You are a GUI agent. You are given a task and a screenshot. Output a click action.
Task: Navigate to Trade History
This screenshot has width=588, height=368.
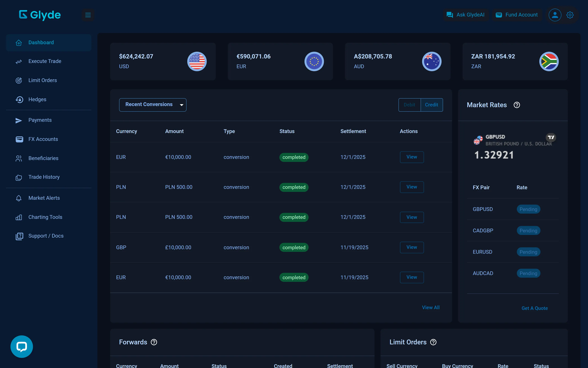tap(44, 177)
